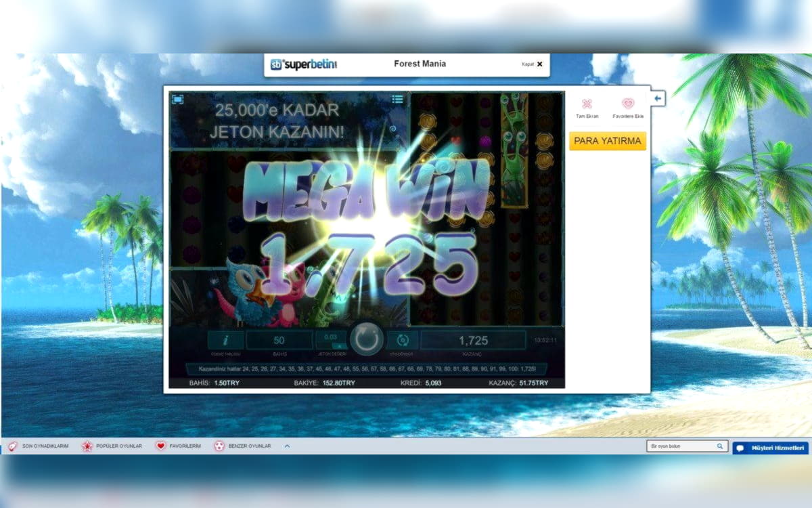Click the superbetin logo

[x=304, y=64]
